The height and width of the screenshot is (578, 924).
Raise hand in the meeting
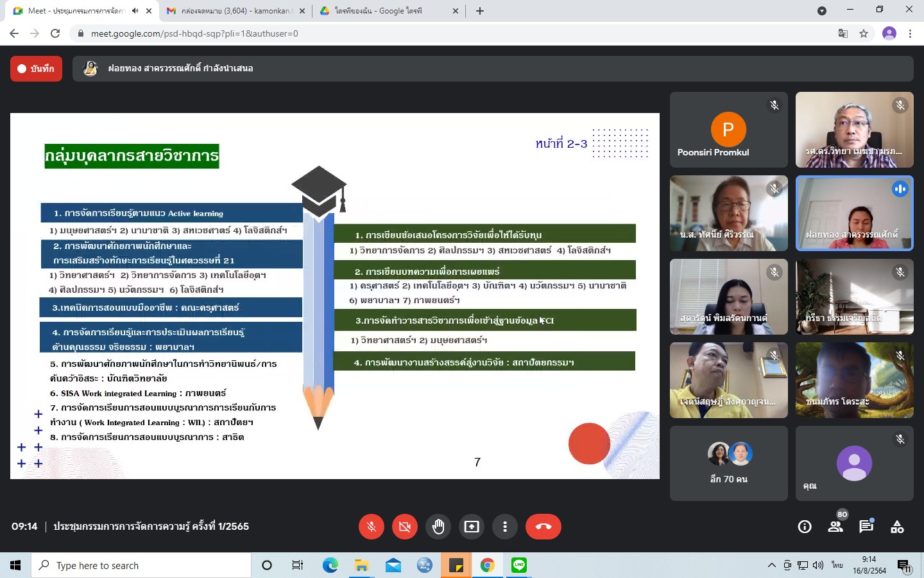pos(438,527)
